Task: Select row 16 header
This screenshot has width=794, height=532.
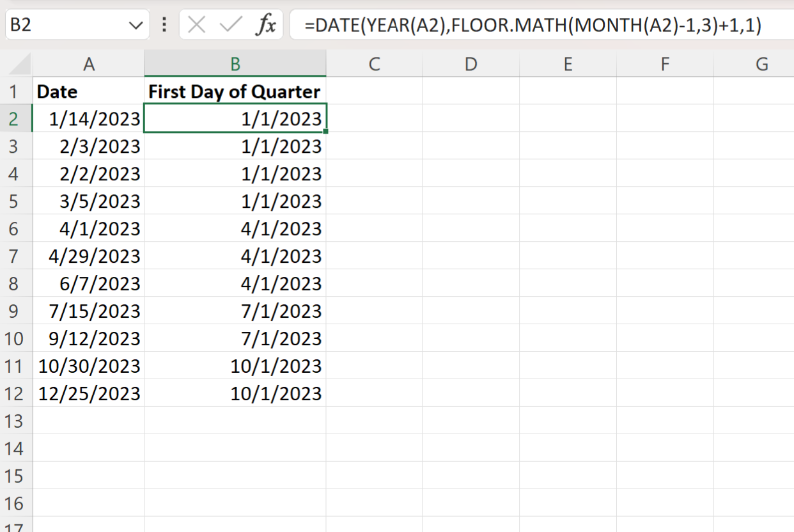Action: coord(16,504)
